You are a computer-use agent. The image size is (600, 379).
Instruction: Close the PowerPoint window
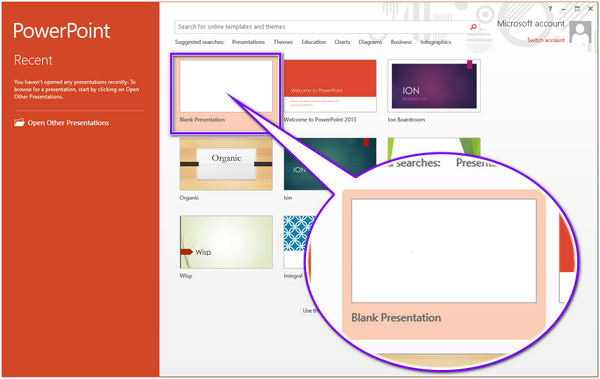click(x=590, y=9)
